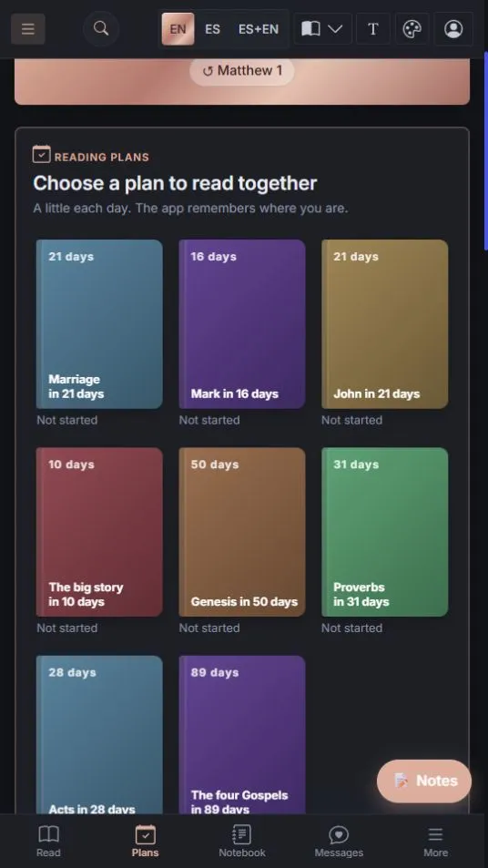Open the hamburger menu
The image size is (488, 868).
27,29
